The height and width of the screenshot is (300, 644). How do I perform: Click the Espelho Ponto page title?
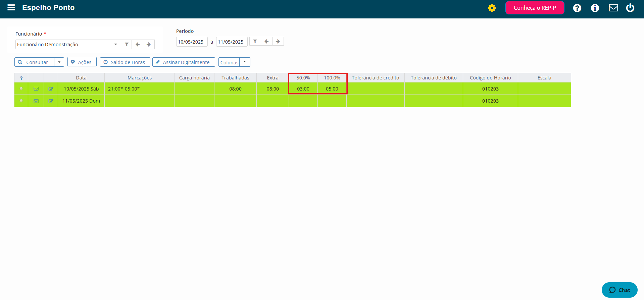(48, 7)
